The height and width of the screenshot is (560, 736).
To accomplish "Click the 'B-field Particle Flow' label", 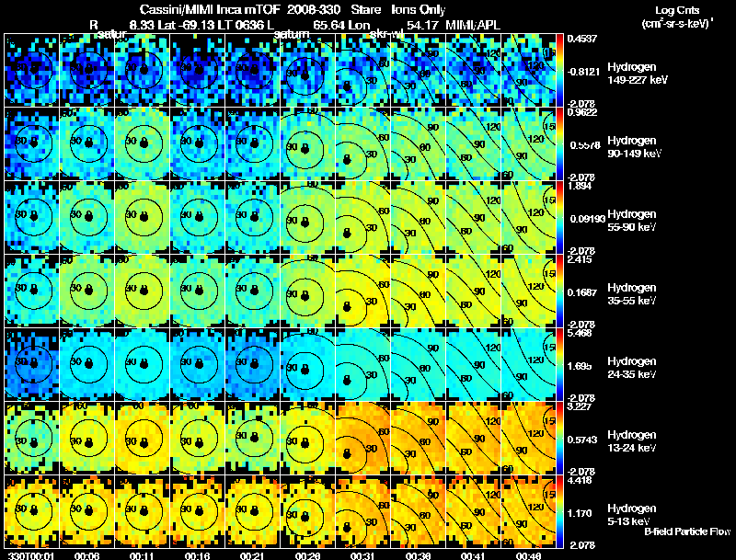I will click(687, 531).
